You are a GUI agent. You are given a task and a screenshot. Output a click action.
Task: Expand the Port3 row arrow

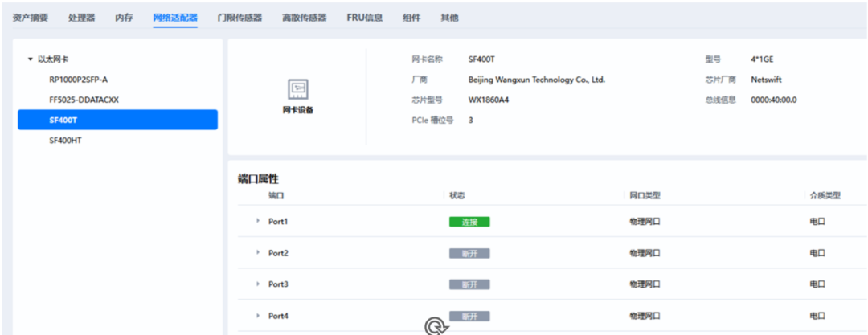(x=258, y=284)
